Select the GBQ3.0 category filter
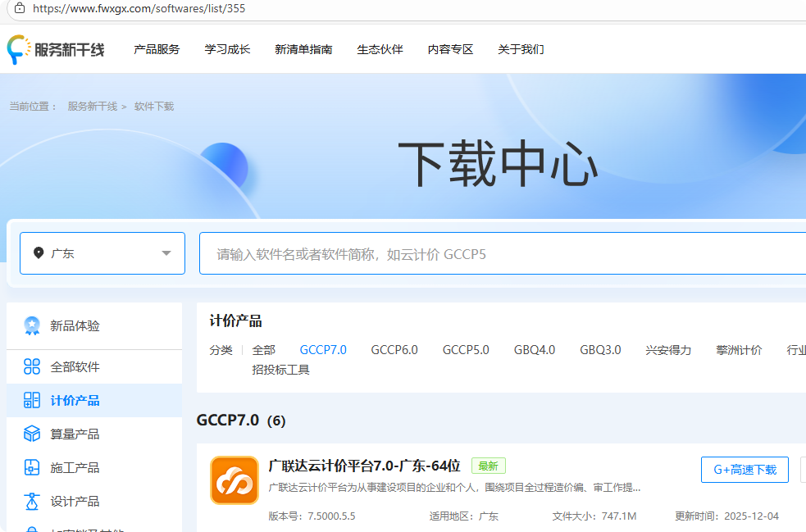806x532 pixels. pos(600,350)
